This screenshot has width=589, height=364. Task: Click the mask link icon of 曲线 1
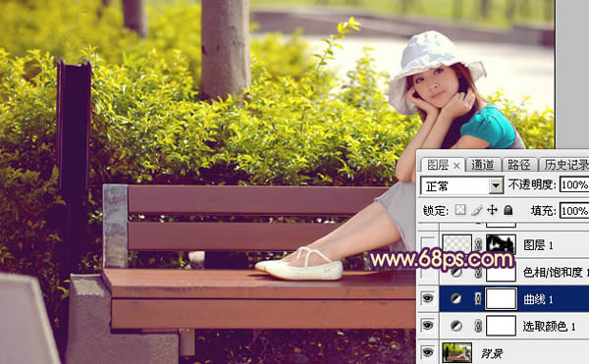tap(478, 298)
